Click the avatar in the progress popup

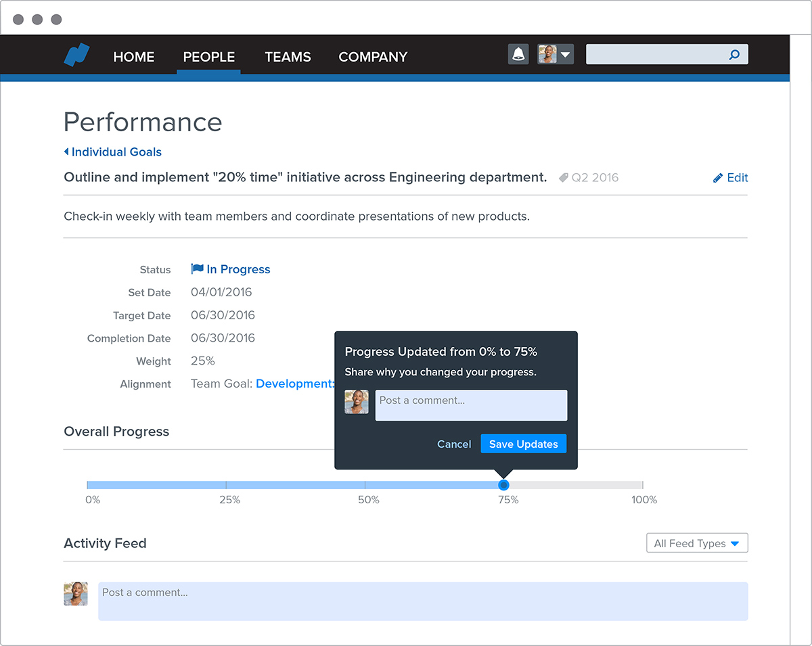click(357, 402)
